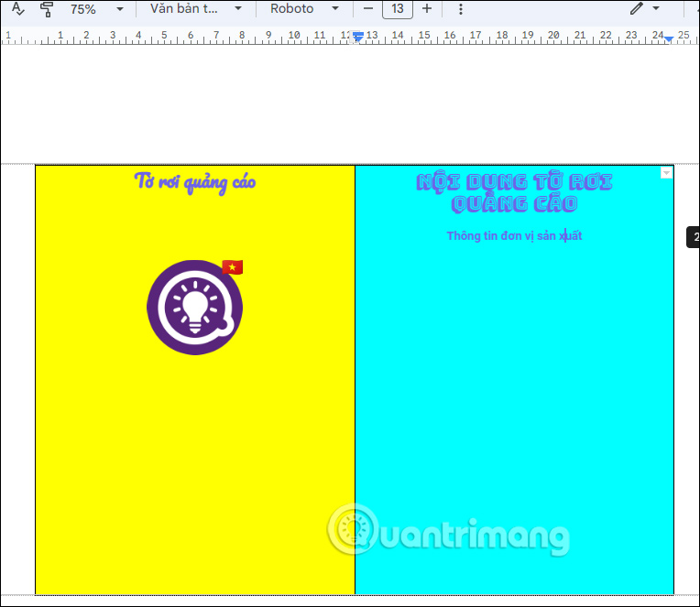The image size is (700, 607).
Task: Click the pencil editing mode icon
Action: click(x=637, y=8)
